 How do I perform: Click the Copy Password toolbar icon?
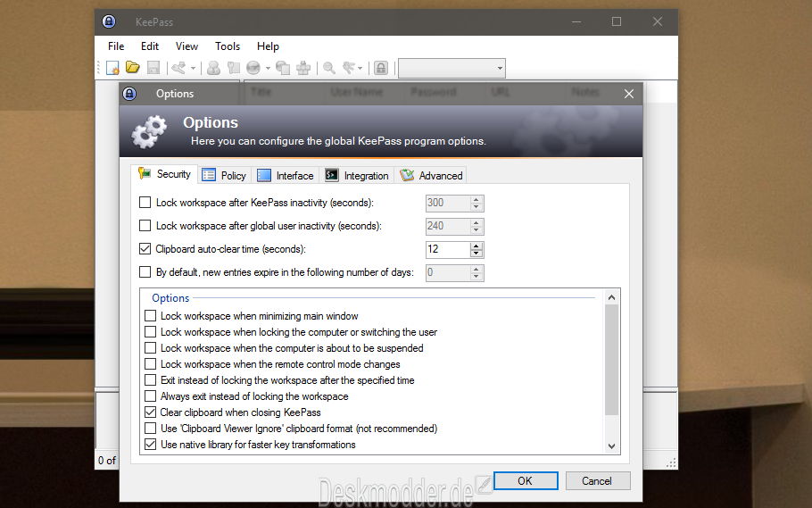pyautogui.click(x=234, y=68)
